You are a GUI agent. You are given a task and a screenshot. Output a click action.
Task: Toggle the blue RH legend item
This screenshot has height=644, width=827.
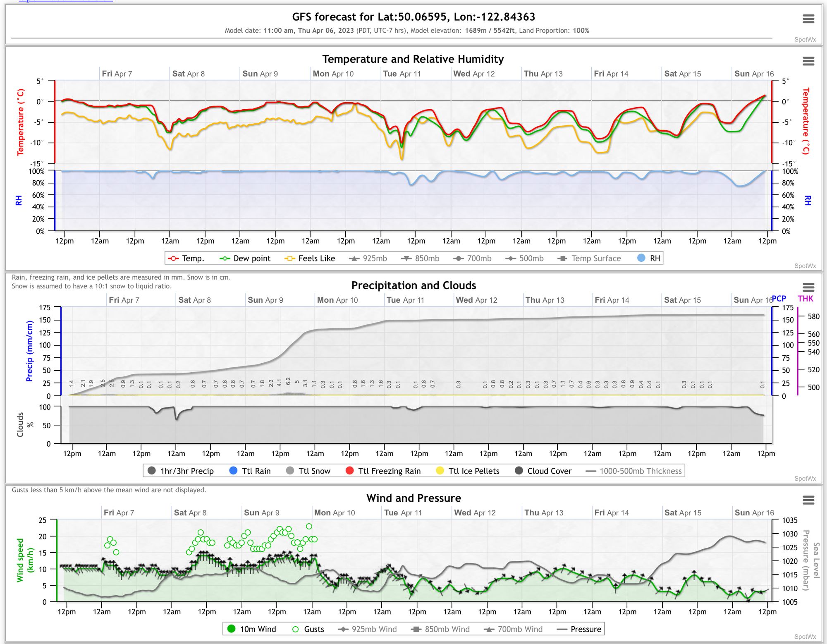pyautogui.click(x=654, y=259)
